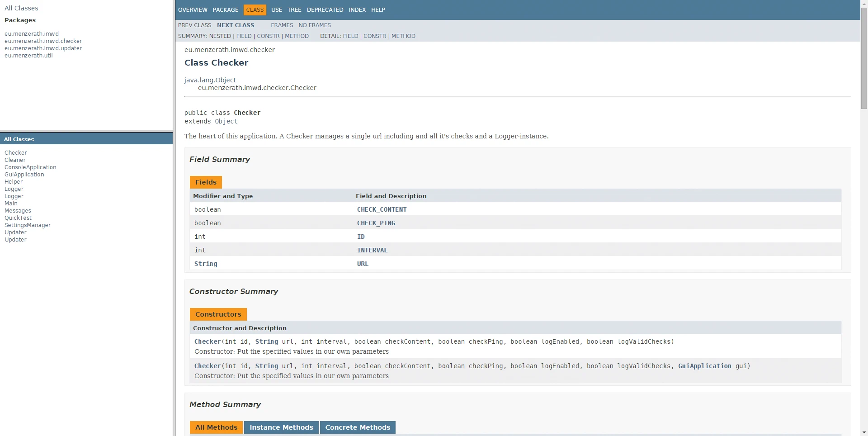Viewport: 868px width, 436px height.
Task: Open SettingsManager class in class list
Action: click(x=28, y=225)
